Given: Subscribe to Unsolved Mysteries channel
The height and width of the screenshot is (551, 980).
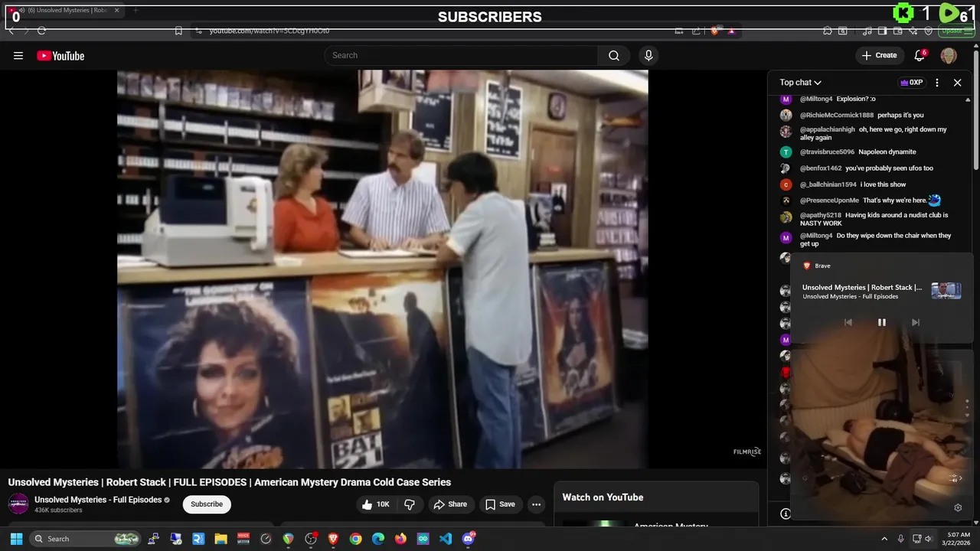Looking at the screenshot, I should [x=207, y=504].
